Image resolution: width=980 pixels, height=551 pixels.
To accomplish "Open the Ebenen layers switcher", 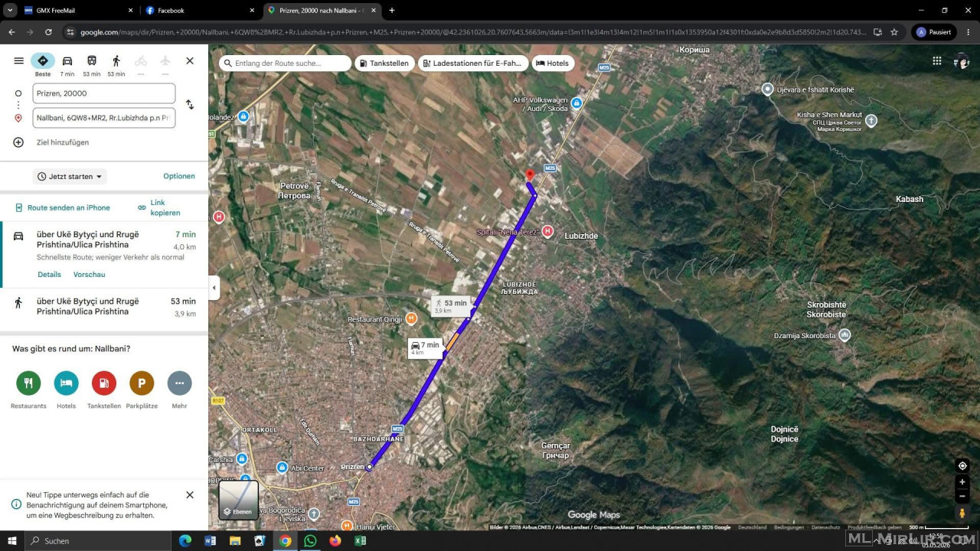I will [239, 500].
